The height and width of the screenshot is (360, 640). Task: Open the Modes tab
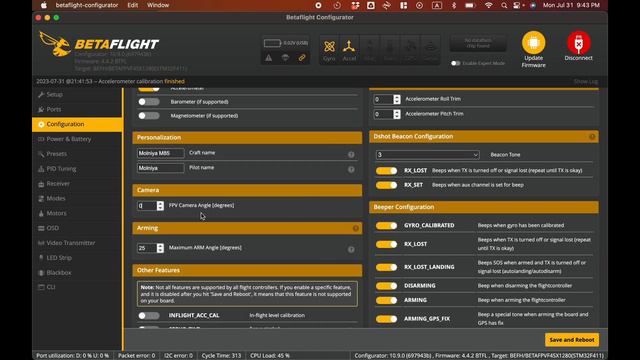pyautogui.click(x=77, y=198)
